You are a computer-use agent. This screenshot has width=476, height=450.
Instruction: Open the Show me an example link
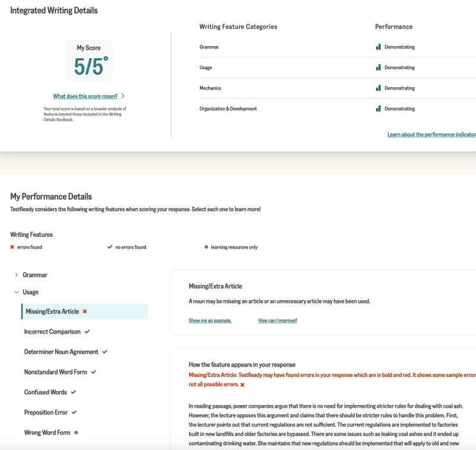(x=210, y=321)
